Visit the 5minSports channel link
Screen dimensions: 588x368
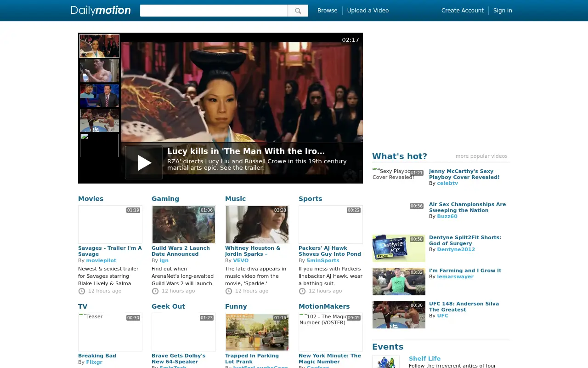(x=323, y=261)
